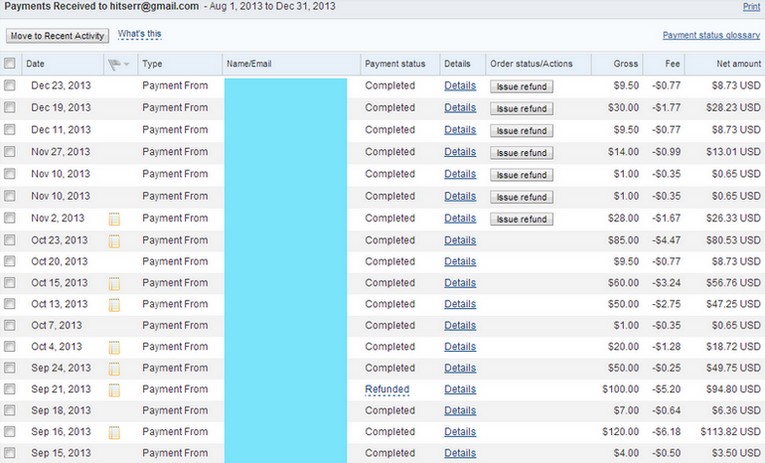This screenshot has height=463, width=765.
Task: Check the Sep 18, 2013 payment row
Action: [9, 410]
